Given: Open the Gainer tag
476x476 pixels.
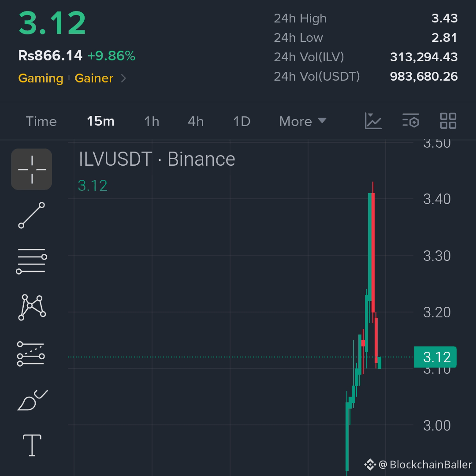Looking at the screenshot, I should [94, 78].
